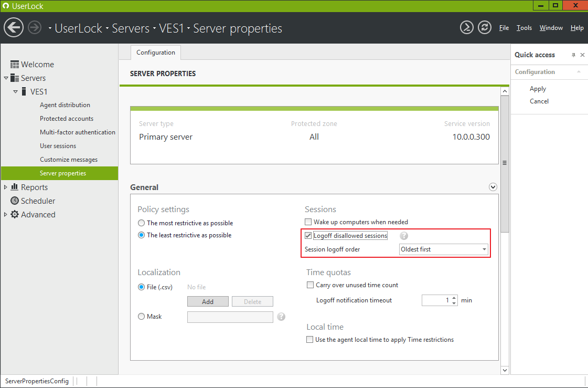This screenshot has height=388, width=588.
Task: Select The most restrictive as possible
Action: (142, 223)
